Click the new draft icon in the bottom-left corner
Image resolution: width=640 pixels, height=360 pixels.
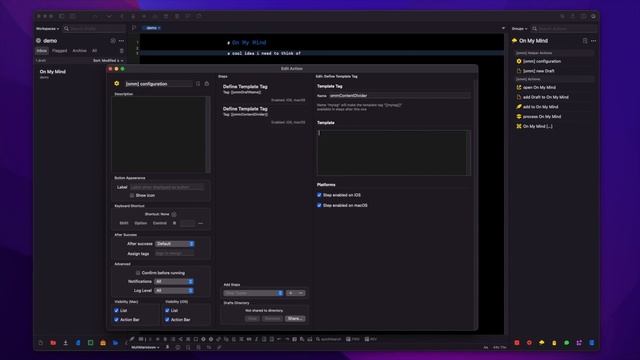point(40,343)
